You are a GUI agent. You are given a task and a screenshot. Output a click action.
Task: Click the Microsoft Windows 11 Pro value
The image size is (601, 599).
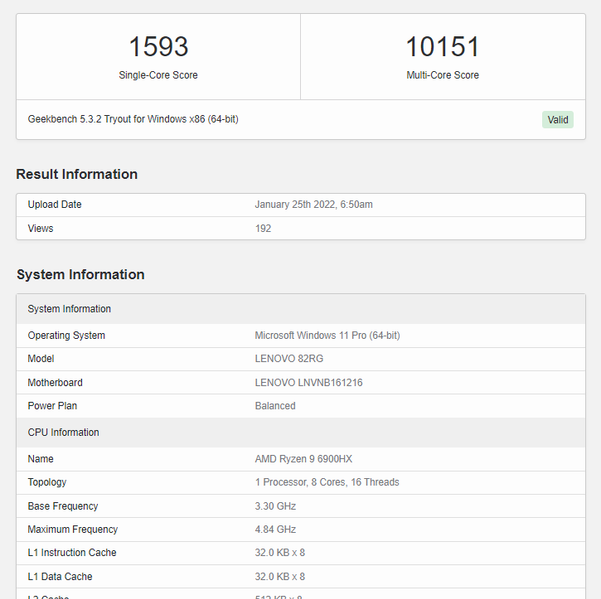click(x=327, y=335)
